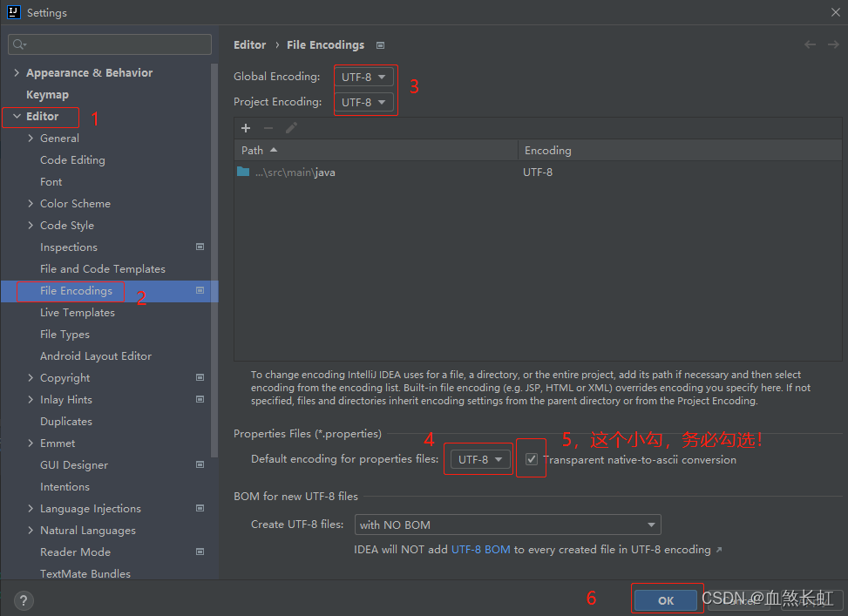Expand the Color Scheme node chevron
The image size is (848, 616).
31,203
